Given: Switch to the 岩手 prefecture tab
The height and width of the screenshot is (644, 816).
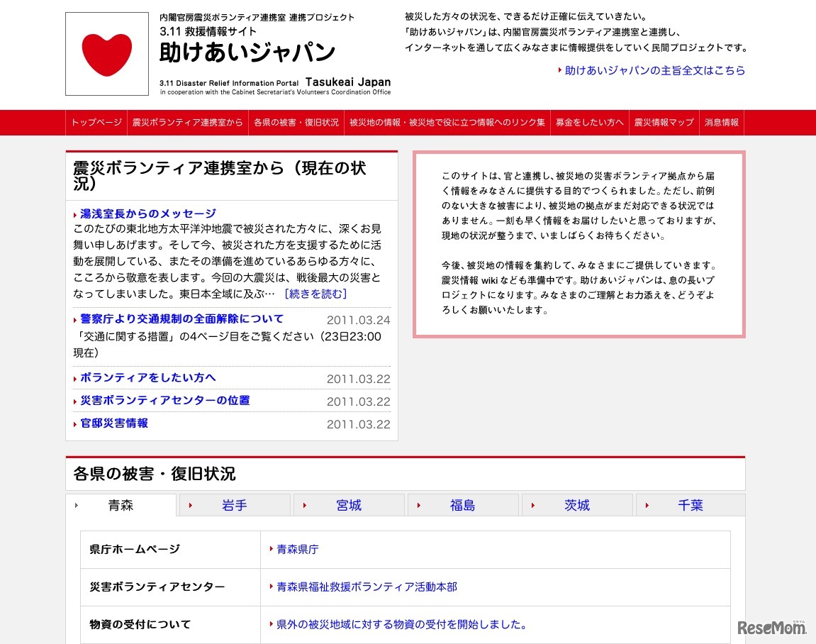Looking at the screenshot, I should [235, 505].
